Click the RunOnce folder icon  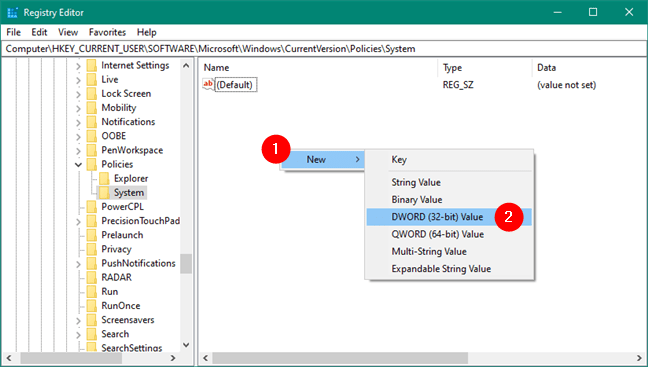point(92,305)
